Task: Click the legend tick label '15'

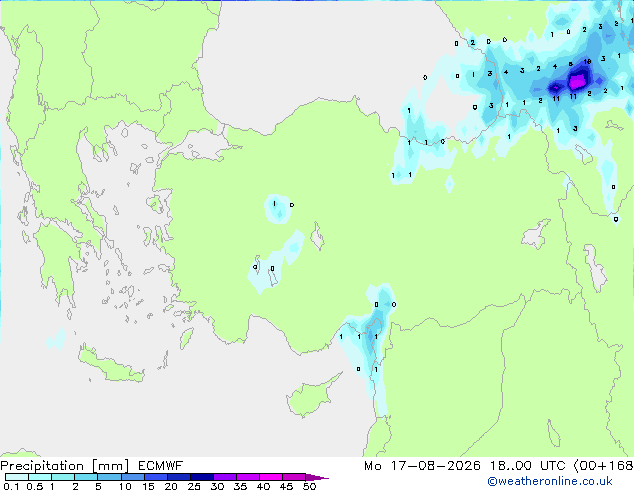Action: point(148,486)
